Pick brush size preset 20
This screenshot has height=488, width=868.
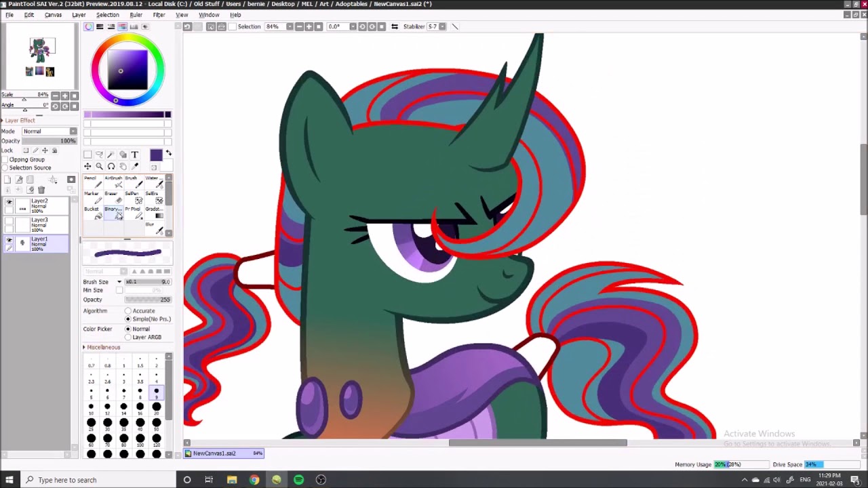point(156,409)
